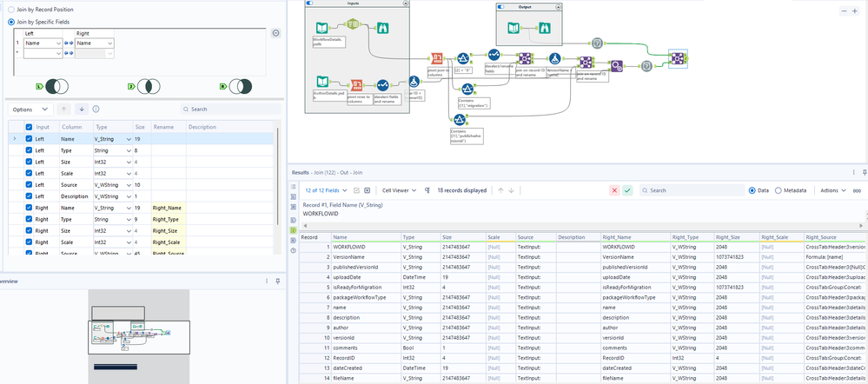The height and width of the screenshot is (384, 868).
Task: Click the Right unjoined output Venn icon
Action: pyautogui.click(x=239, y=86)
